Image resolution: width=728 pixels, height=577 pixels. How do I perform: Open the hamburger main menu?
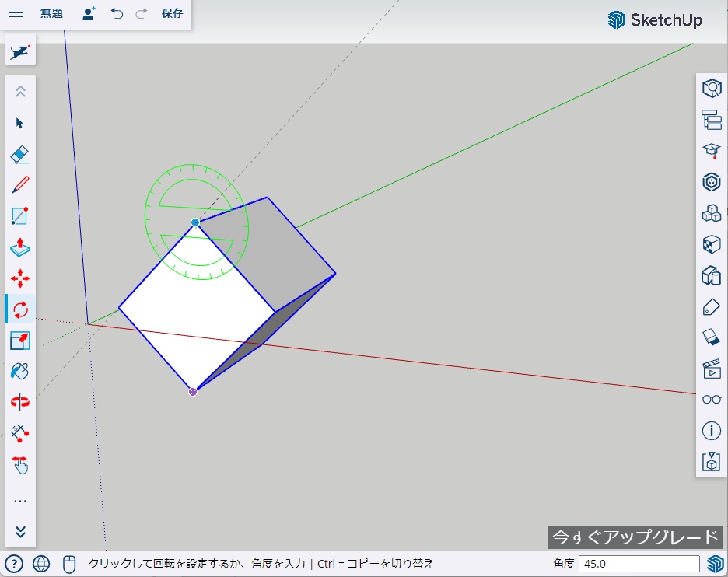pyautogui.click(x=16, y=14)
